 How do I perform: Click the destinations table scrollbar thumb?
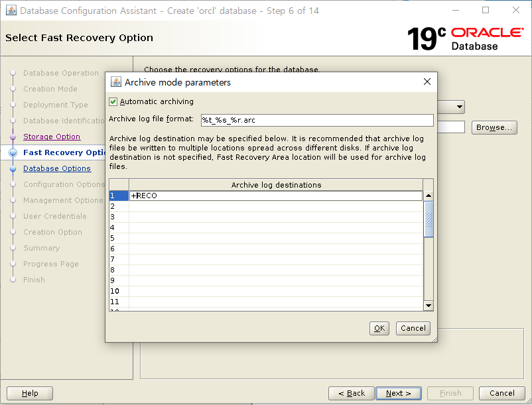point(429,219)
